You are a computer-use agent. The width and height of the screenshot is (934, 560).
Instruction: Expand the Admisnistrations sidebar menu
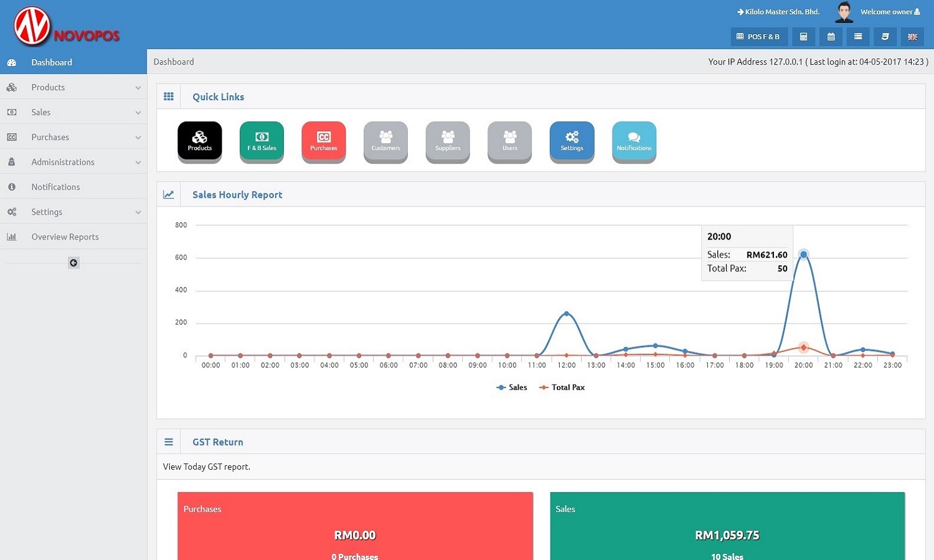(73, 162)
